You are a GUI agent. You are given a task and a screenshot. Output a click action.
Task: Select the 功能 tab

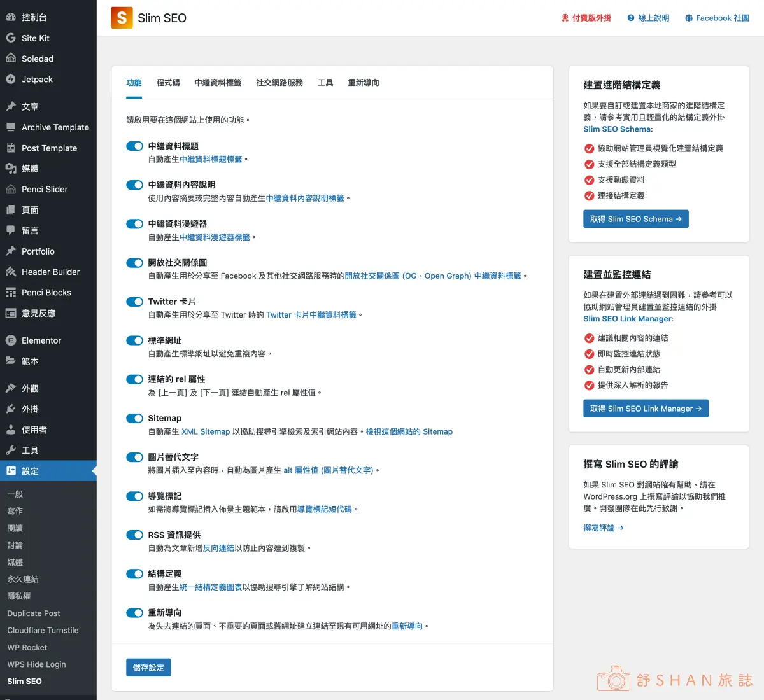pyautogui.click(x=134, y=83)
